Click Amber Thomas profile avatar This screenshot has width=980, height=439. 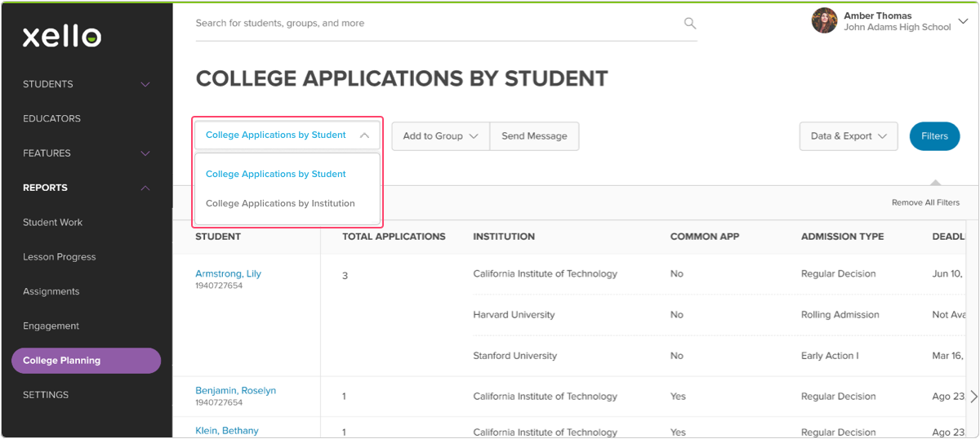[824, 21]
